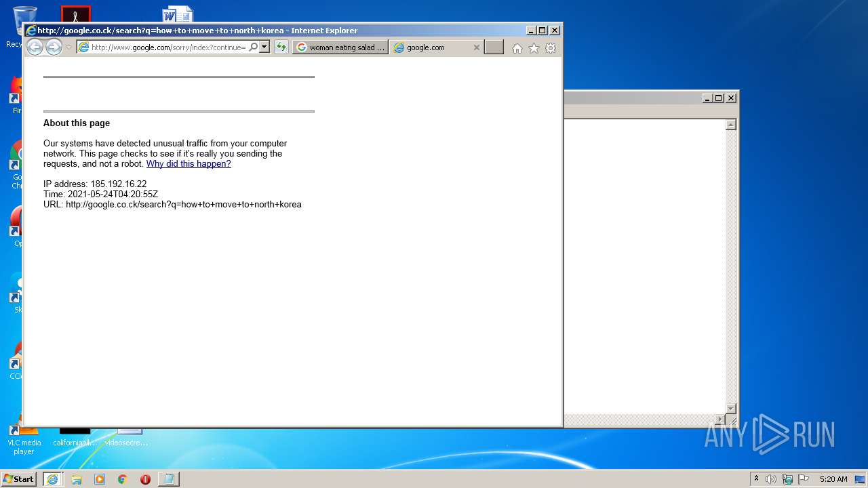Click the URL line about north korea search
Image resolution: width=868 pixels, height=488 pixels.
[x=172, y=205]
